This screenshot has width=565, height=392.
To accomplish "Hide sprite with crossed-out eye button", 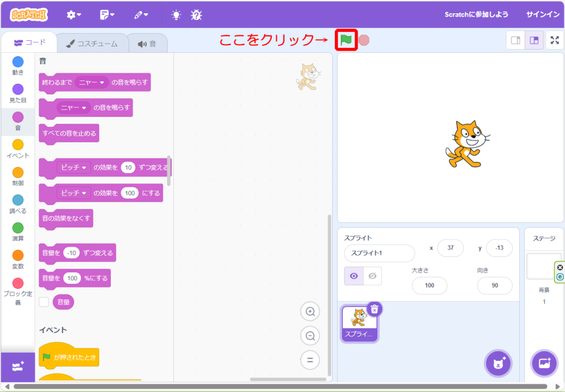I will tap(372, 276).
